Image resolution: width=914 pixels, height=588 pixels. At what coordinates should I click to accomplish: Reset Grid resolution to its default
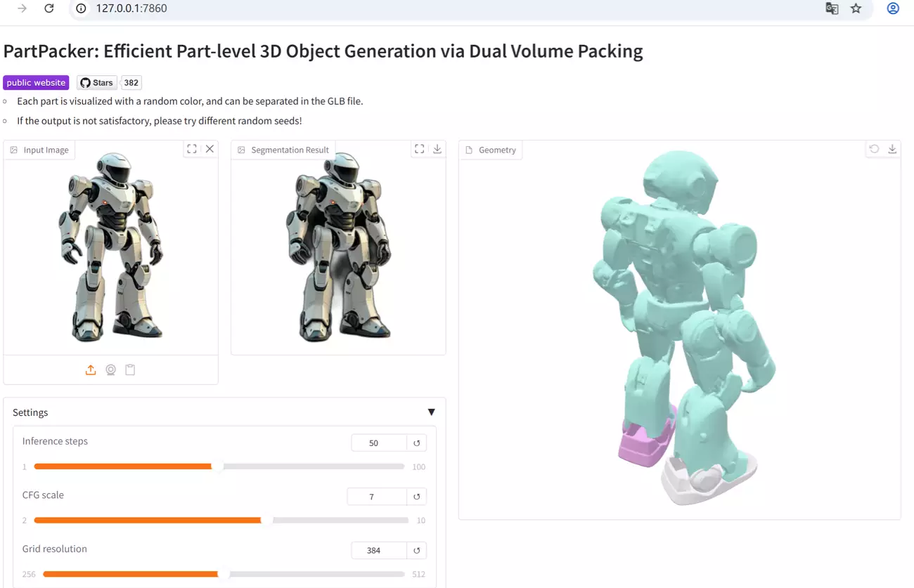[x=417, y=550]
